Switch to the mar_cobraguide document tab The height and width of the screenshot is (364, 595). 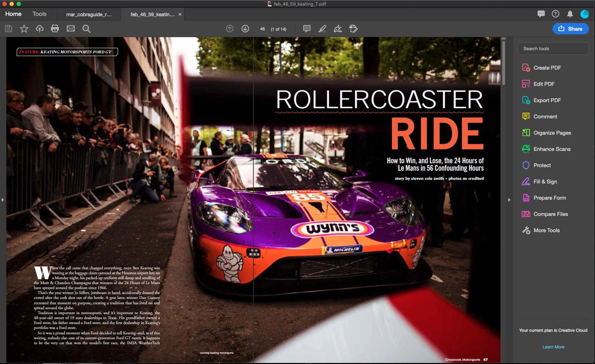click(x=89, y=15)
